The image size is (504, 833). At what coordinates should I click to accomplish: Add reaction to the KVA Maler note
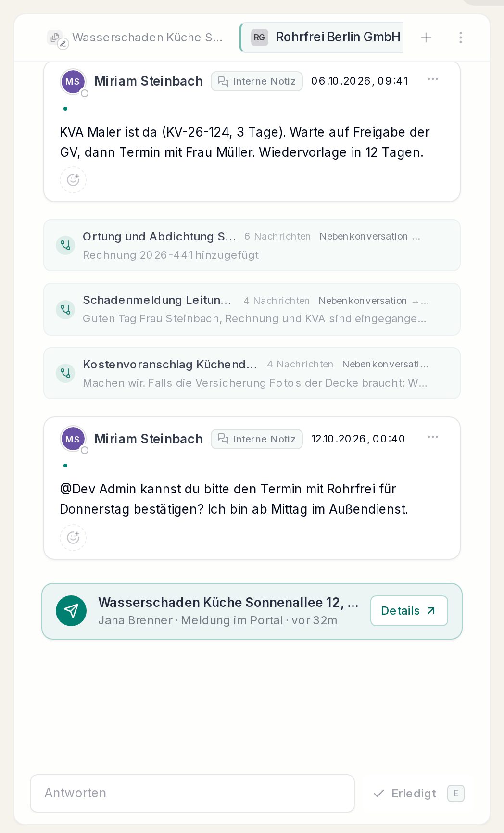click(73, 180)
